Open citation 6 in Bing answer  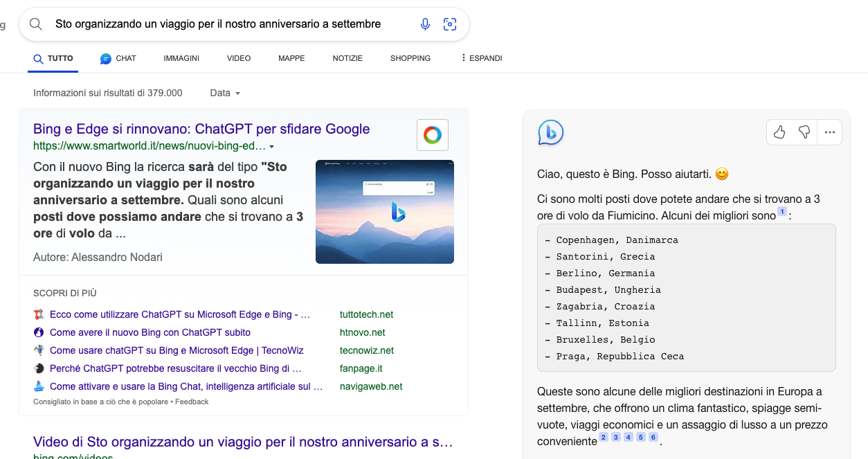(x=653, y=437)
